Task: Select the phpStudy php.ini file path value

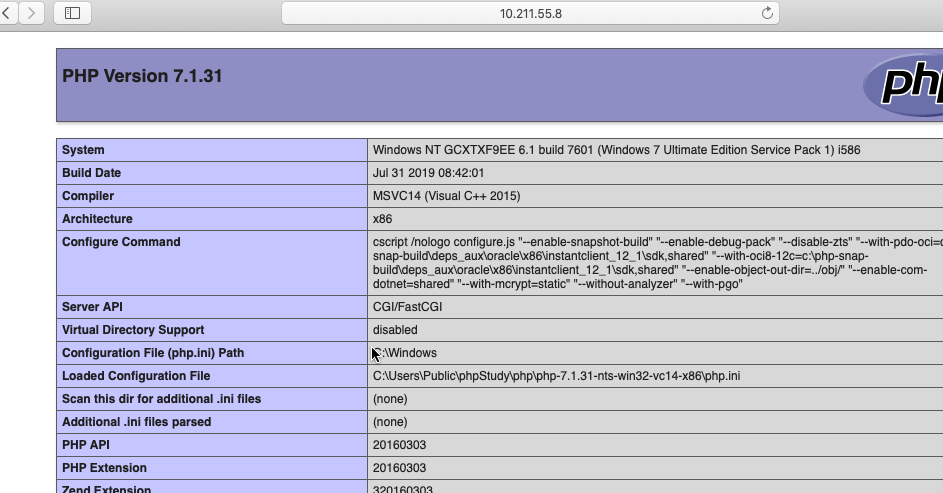Action: point(556,376)
